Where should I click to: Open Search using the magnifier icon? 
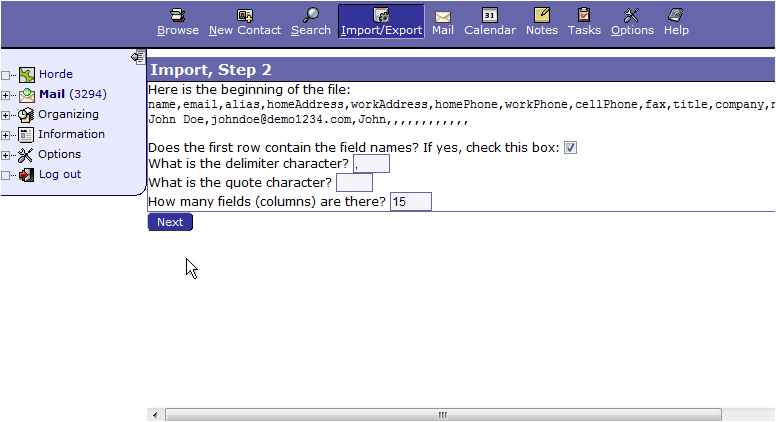click(311, 15)
